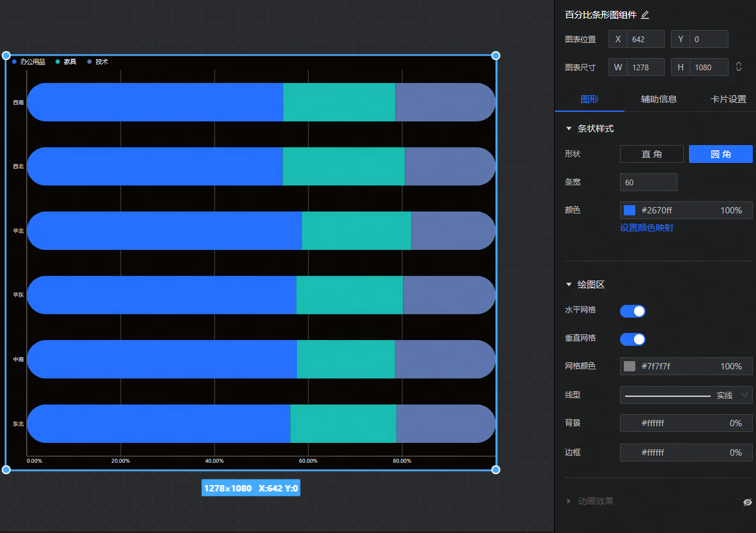
Task: Click the 办公用品 legend dot
Action: click(x=14, y=62)
